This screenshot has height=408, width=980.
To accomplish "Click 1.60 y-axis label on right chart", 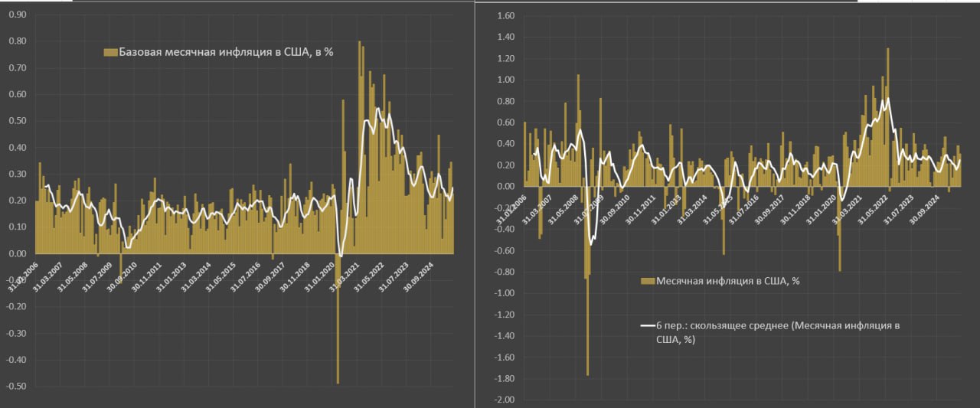I will point(505,15).
